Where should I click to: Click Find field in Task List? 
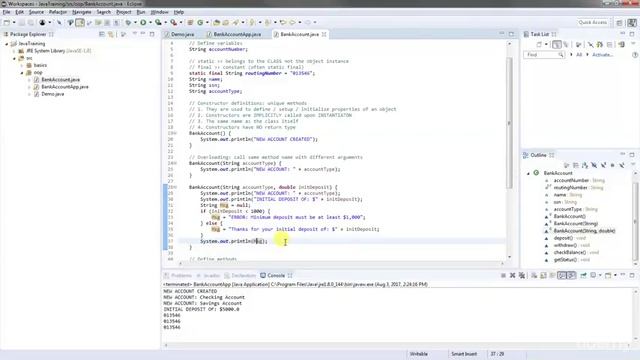pos(544,55)
